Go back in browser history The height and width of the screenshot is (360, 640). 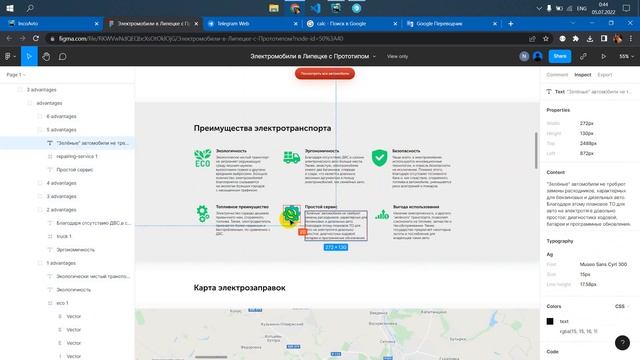(x=9, y=38)
